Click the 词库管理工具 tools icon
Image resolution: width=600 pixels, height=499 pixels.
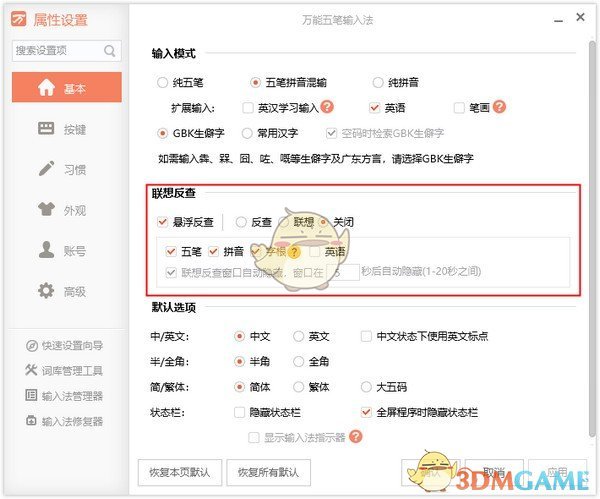click(x=31, y=370)
